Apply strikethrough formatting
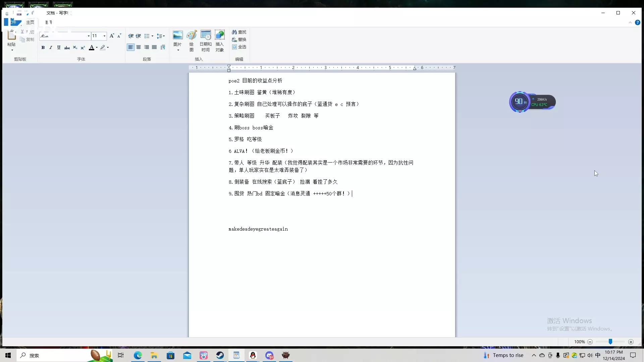 click(x=67, y=48)
